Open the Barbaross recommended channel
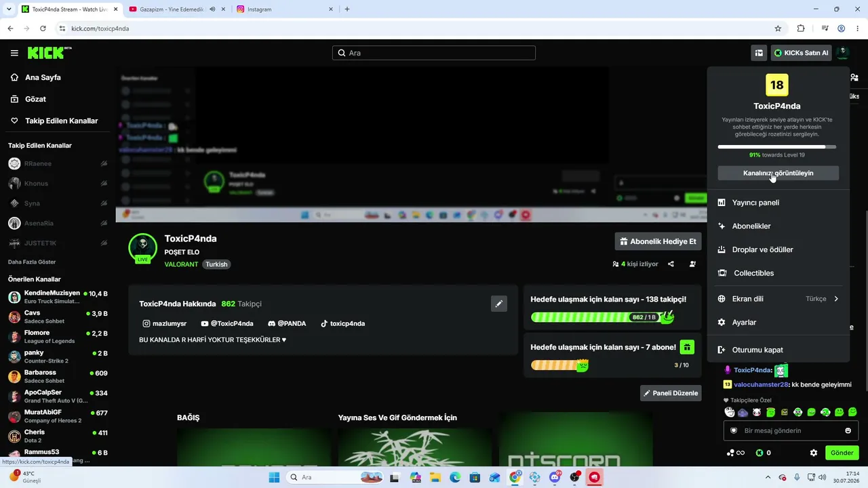This screenshot has width=868, height=488. pos(58,376)
